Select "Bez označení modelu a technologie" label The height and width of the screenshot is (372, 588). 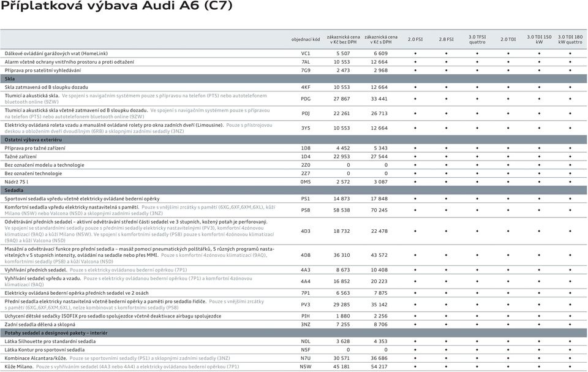tap(44, 165)
